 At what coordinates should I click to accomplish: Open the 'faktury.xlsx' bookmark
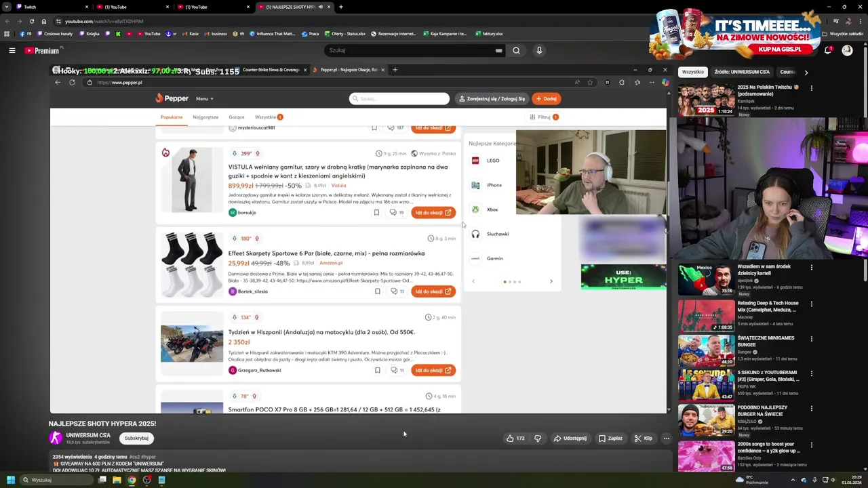tap(488, 34)
